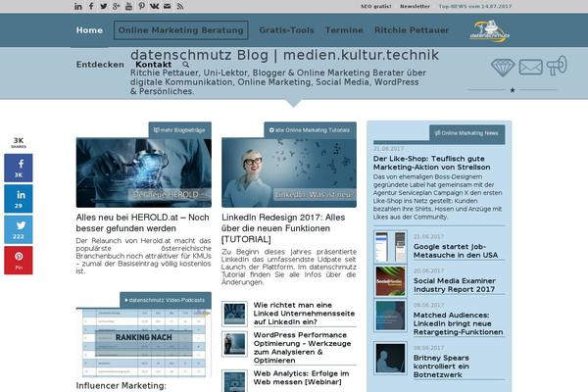Click thumbnail beside Linked Unternehmensseite article
This screenshot has height=392, width=588.
(234, 314)
